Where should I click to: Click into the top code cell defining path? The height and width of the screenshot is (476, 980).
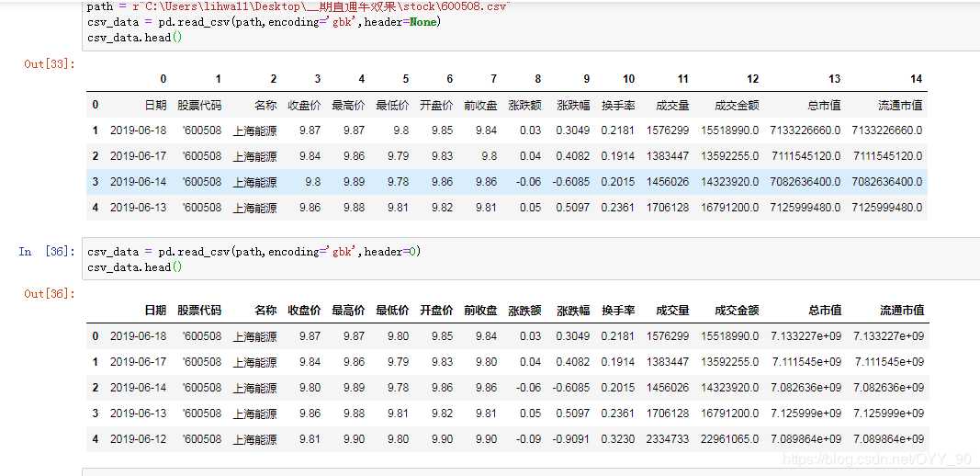coord(531,24)
